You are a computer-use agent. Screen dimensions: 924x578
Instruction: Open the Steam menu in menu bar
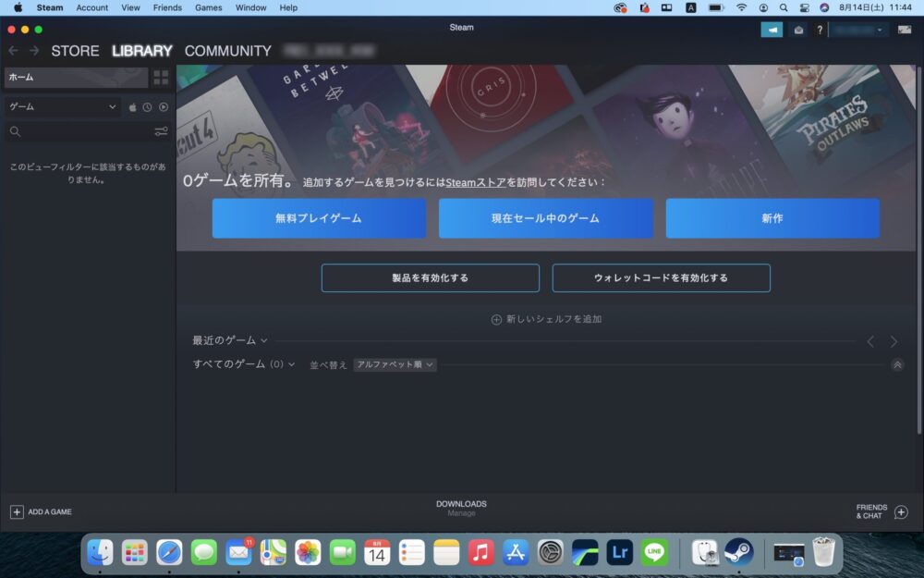(50, 7)
